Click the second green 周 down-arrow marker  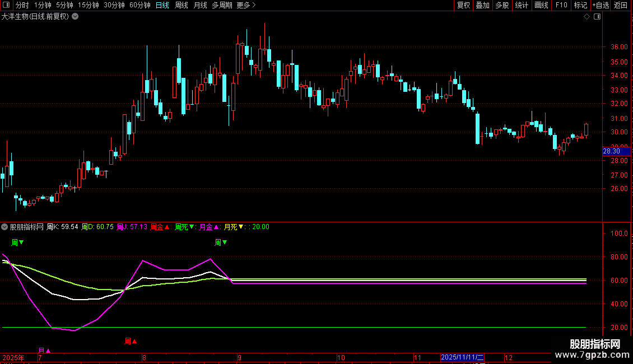[x=221, y=242]
